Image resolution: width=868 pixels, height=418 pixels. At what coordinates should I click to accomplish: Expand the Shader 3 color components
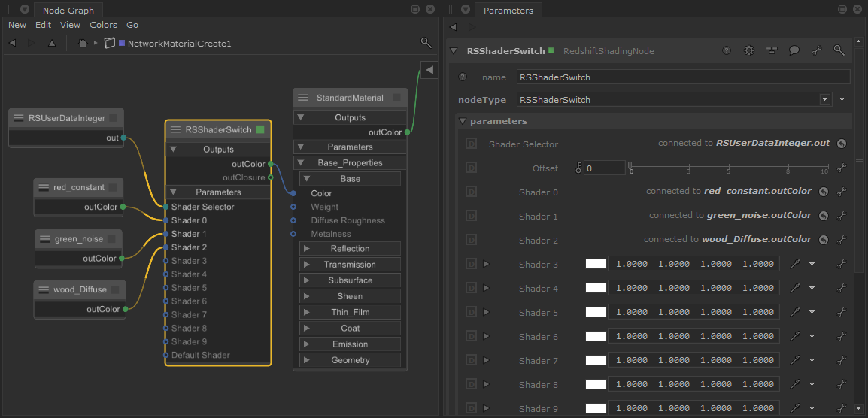(x=487, y=264)
